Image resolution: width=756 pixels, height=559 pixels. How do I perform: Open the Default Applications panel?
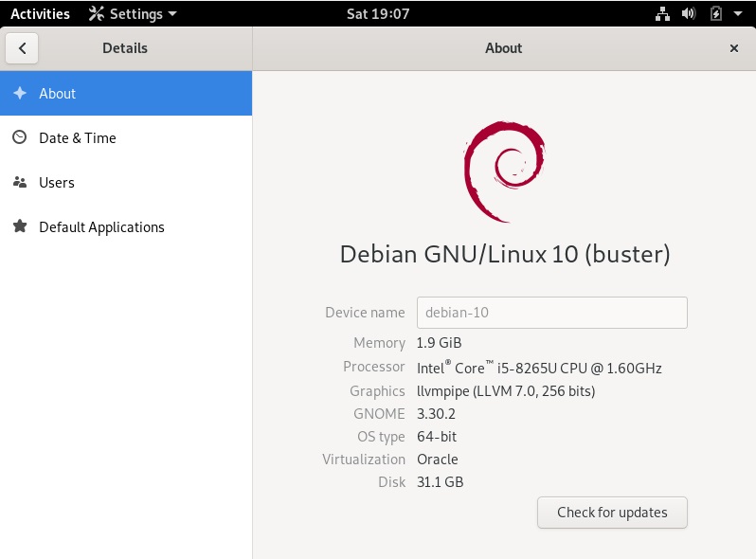(126, 226)
